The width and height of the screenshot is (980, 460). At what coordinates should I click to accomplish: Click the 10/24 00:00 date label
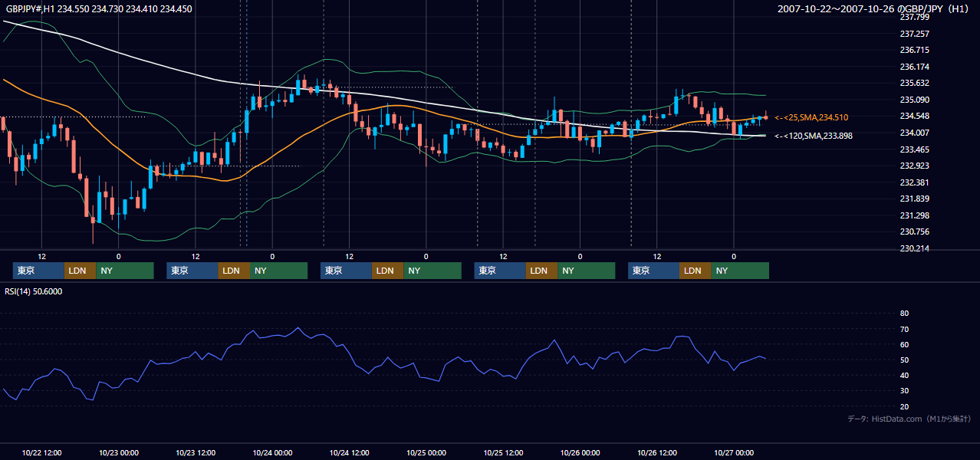click(x=272, y=452)
